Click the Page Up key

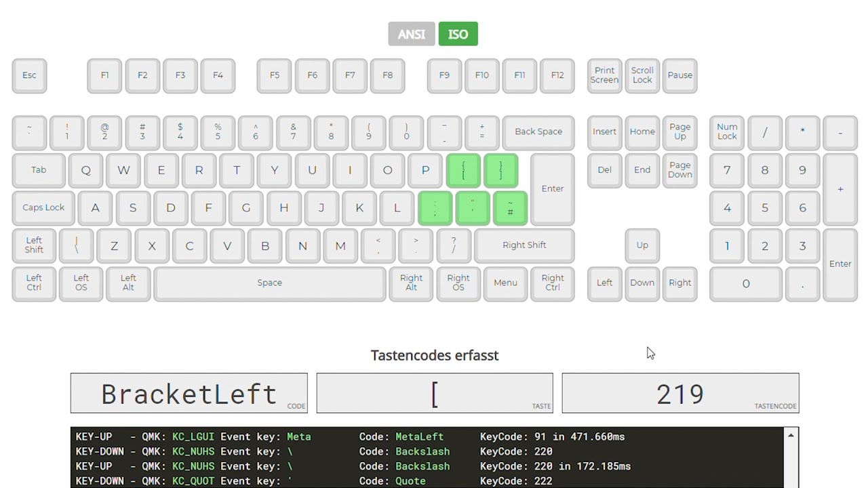coord(679,132)
